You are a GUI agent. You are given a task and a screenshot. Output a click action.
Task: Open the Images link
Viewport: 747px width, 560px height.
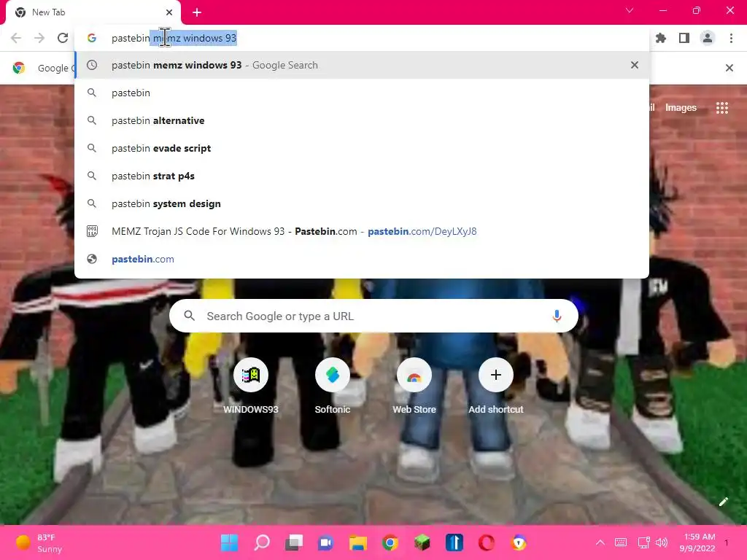[681, 108]
